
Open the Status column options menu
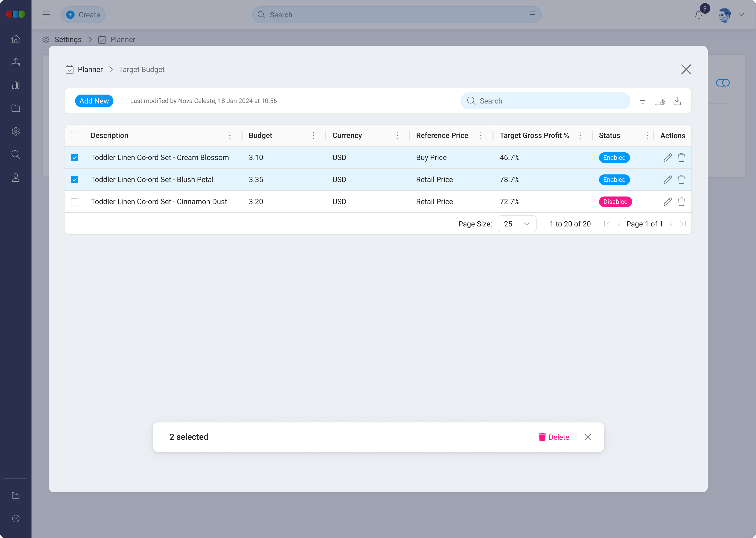click(648, 136)
